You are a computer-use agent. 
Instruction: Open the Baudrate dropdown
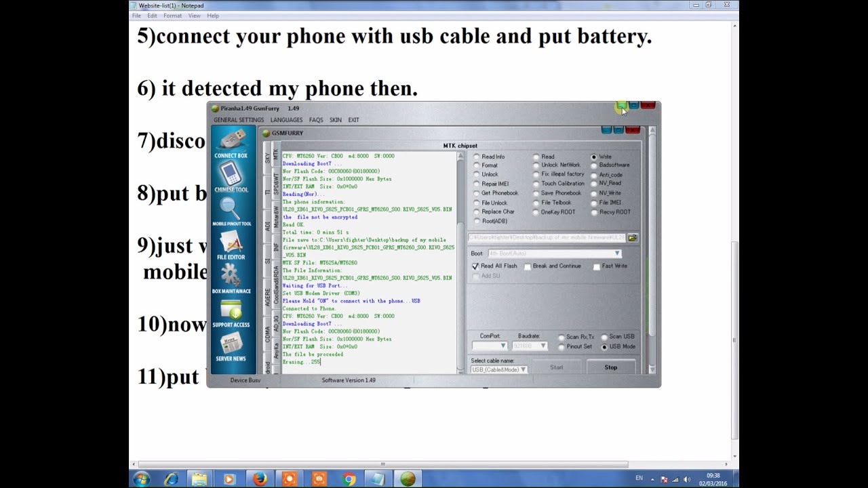529,346
